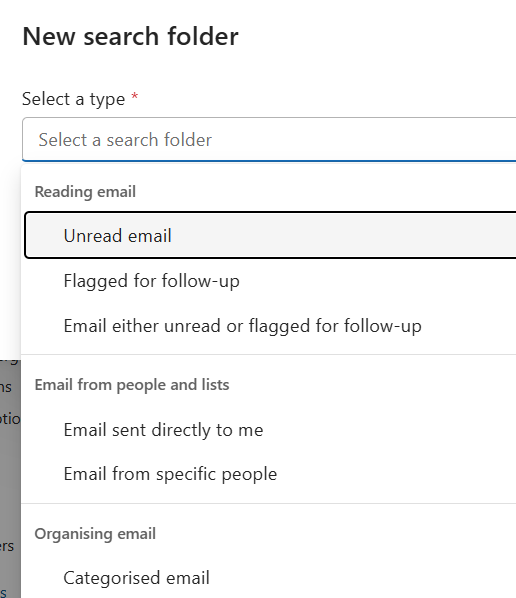Pick Email either unread or flagged for follow-up
The height and width of the screenshot is (598, 516).
point(270,326)
